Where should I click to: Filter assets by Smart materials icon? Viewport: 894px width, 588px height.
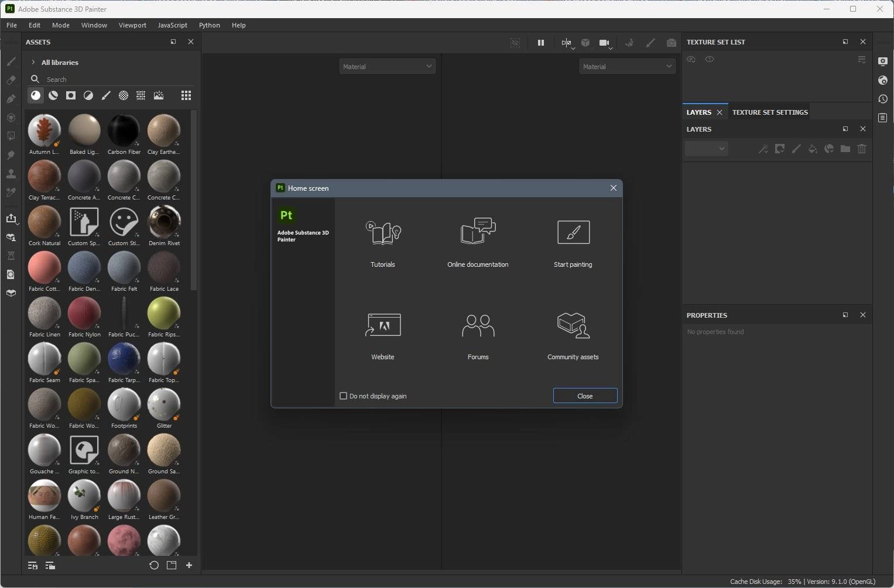pos(53,95)
